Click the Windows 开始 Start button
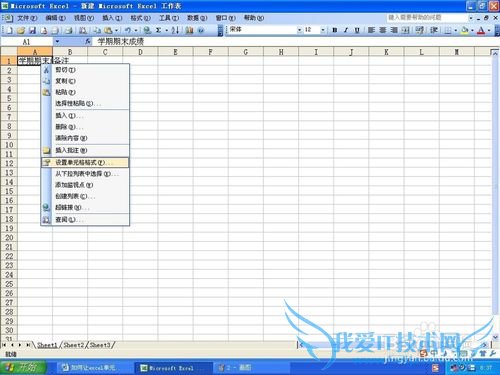The height and width of the screenshot is (375, 500). click(23, 368)
